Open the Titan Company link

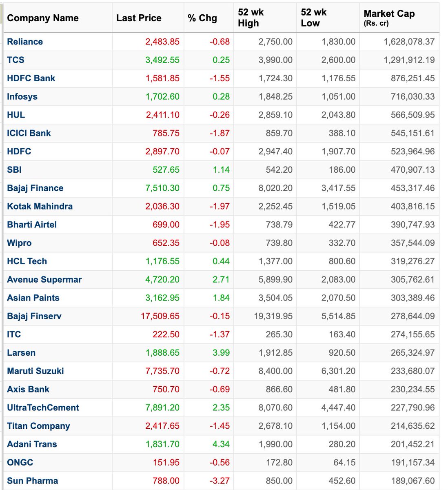[38, 426]
